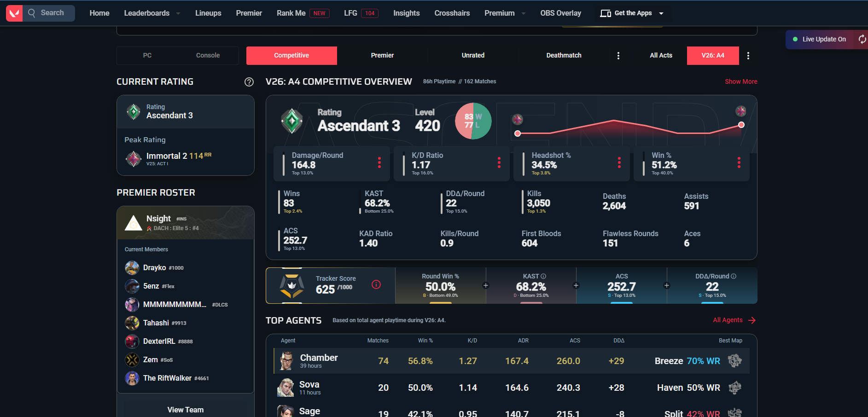Click 5enz's avatar in roster
Viewport: 868px width, 417px height.
[132, 286]
